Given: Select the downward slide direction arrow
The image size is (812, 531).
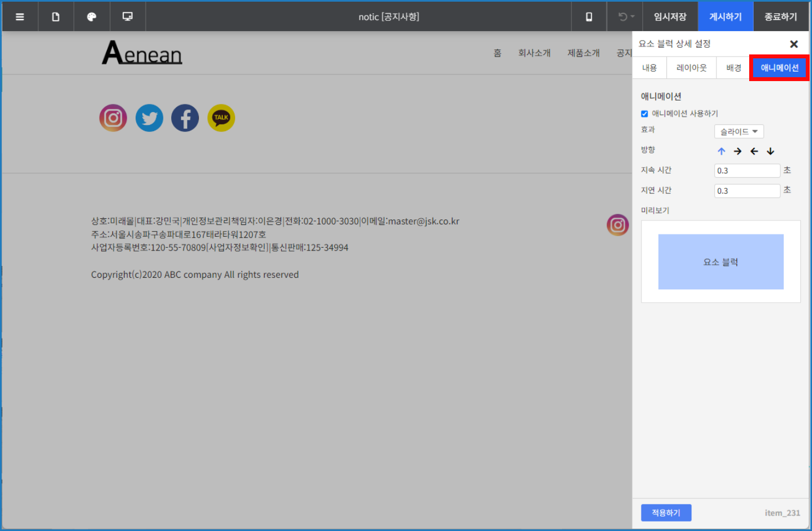Looking at the screenshot, I should tap(770, 151).
